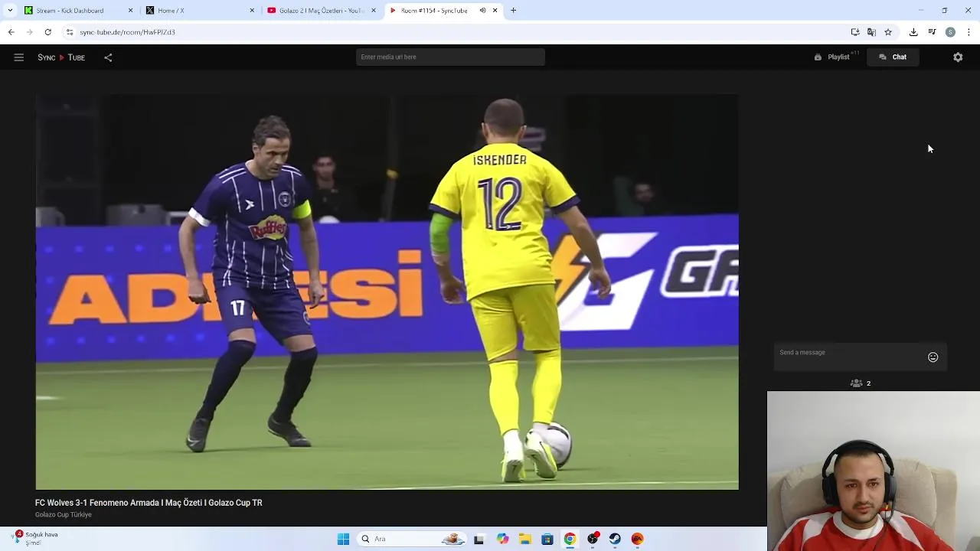Screen dimensions: 980x551
Task: Open Chrome media controls
Action: click(932, 32)
